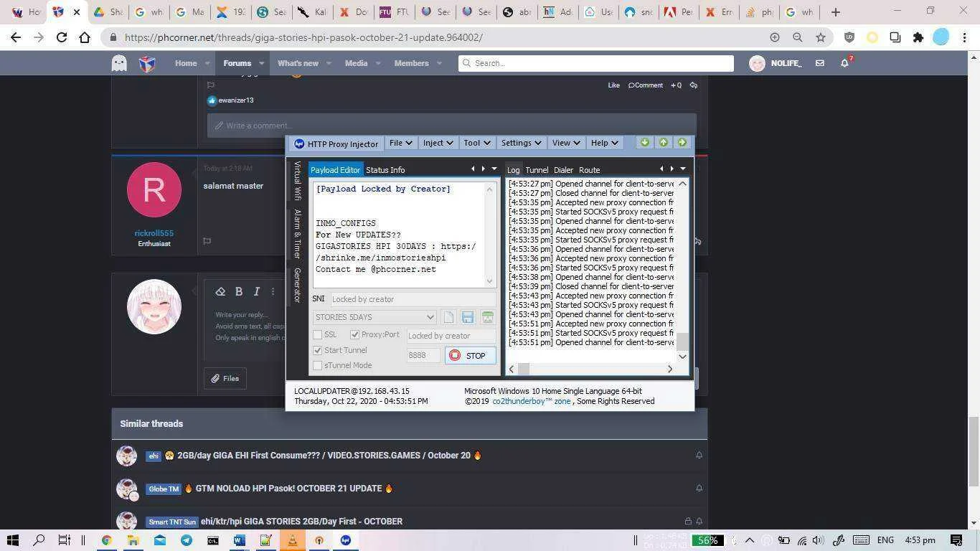Click Like on the post
This screenshot has width=980, height=551.
pos(613,85)
